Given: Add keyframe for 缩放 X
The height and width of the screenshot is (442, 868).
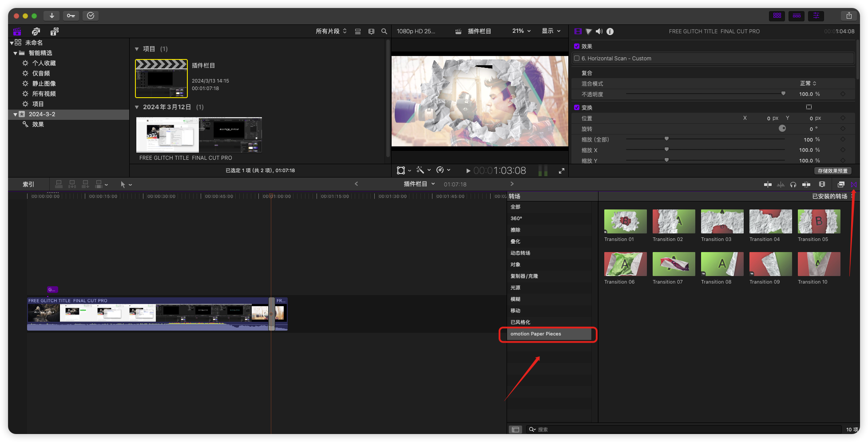Looking at the screenshot, I should click(843, 150).
